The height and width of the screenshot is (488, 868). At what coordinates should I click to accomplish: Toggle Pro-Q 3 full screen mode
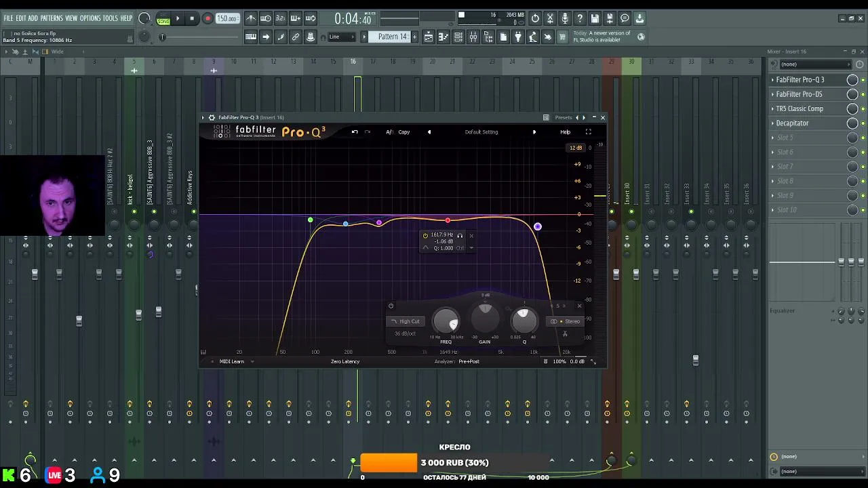[589, 132]
